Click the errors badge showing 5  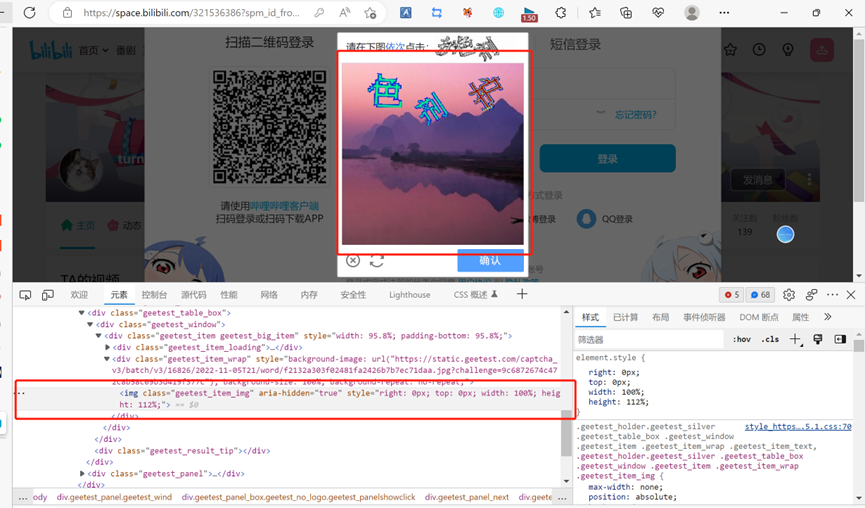click(731, 295)
